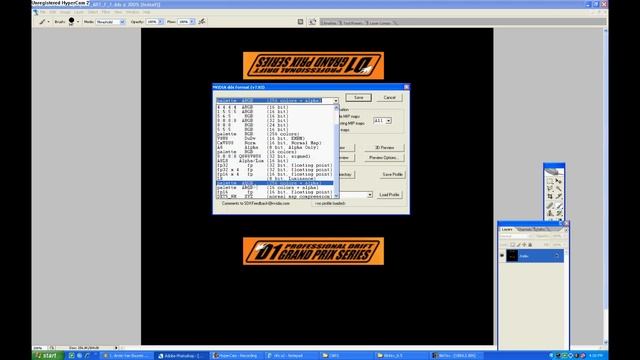Open the Layers panel flyout menu arrow

[x=566, y=230]
